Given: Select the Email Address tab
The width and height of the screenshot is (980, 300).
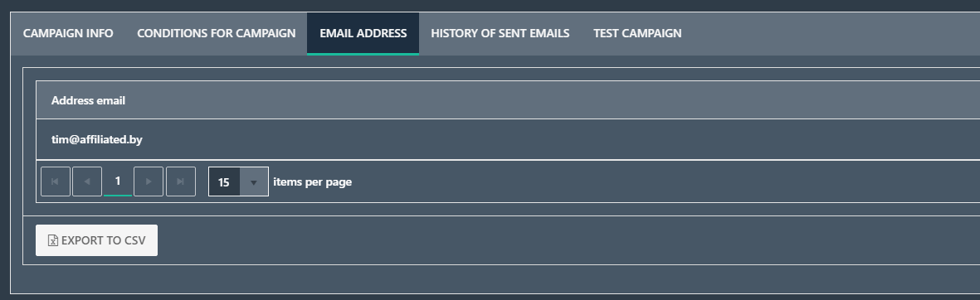Looking at the screenshot, I should (x=363, y=33).
